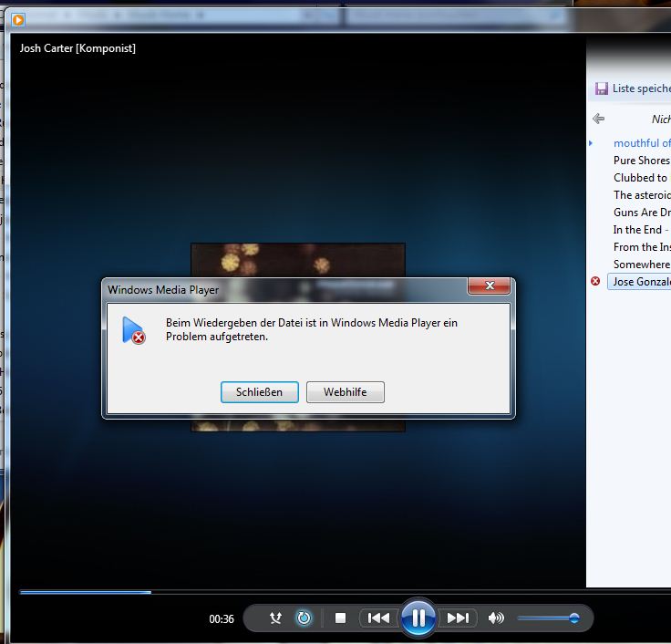This screenshot has height=644, width=671.
Task: Pause the current track
Action: 418,618
